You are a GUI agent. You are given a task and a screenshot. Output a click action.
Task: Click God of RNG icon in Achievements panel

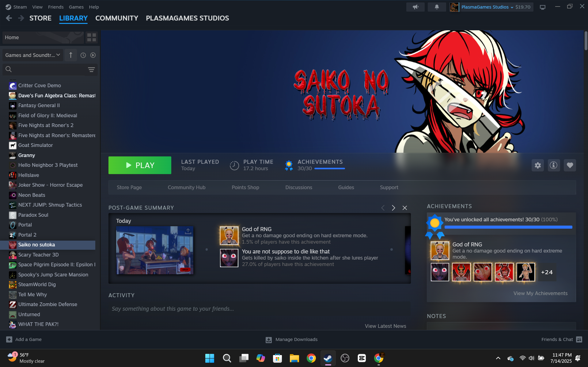click(440, 250)
